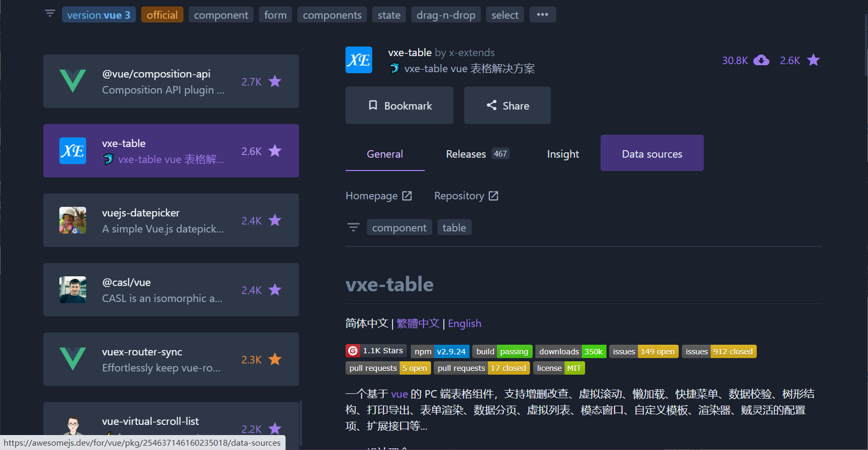Bookmark the vxe-table package
This screenshot has height=450, width=868.
pos(400,105)
